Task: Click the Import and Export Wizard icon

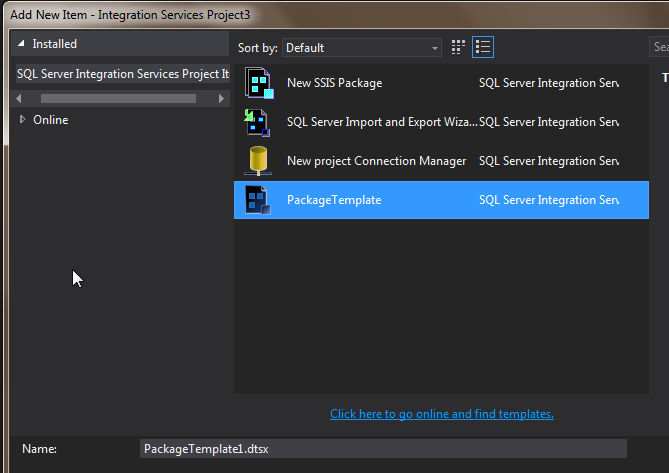Action: point(258,122)
